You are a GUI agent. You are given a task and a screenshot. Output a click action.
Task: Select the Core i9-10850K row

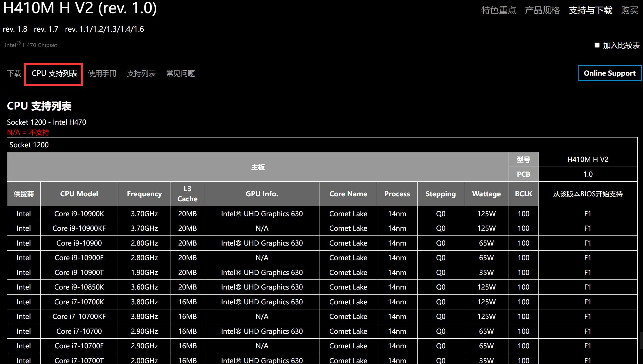coord(79,287)
